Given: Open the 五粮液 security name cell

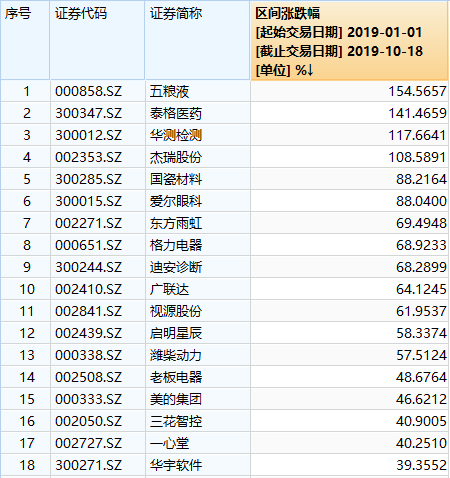Looking at the screenshot, I should tap(198, 91).
